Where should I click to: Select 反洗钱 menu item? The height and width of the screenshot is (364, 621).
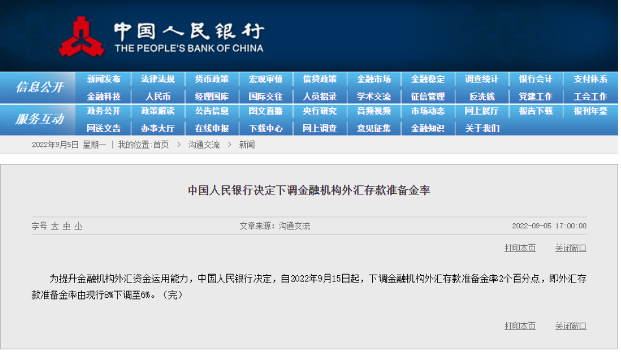[x=482, y=97]
